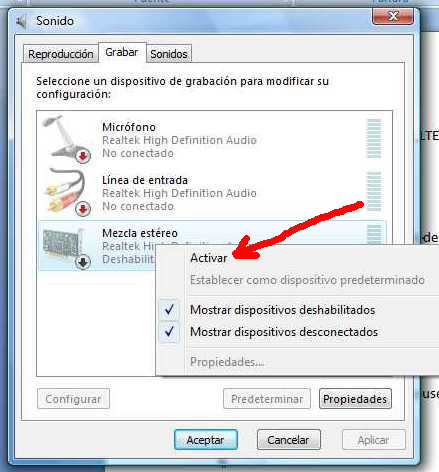Click the red disconnected badge on Línea de entrada

click(x=83, y=209)
